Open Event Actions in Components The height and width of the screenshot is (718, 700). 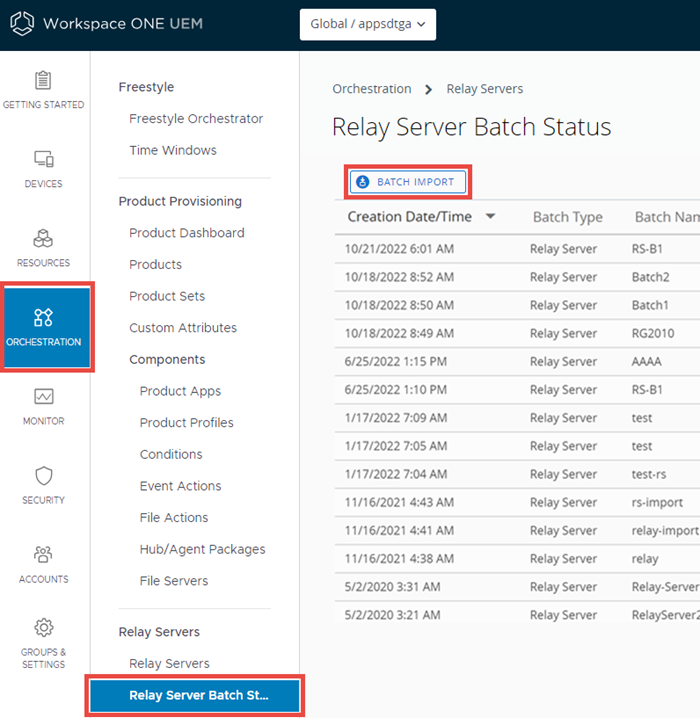(180, 486)
